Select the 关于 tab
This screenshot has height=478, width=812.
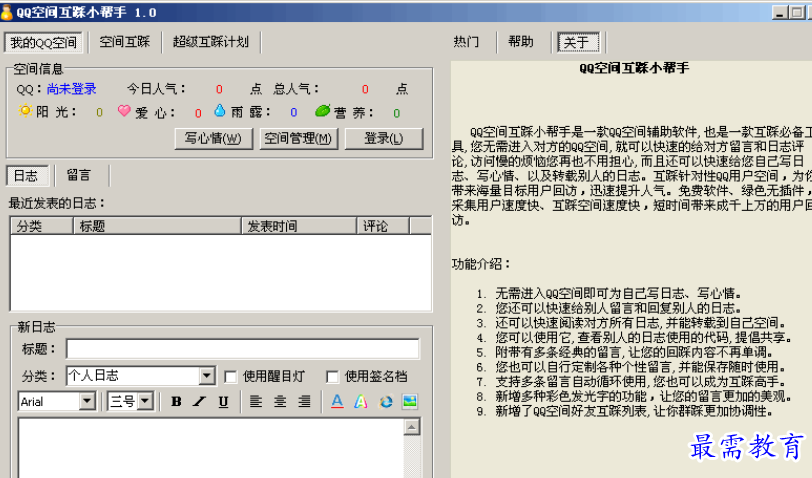pos(577,42)
